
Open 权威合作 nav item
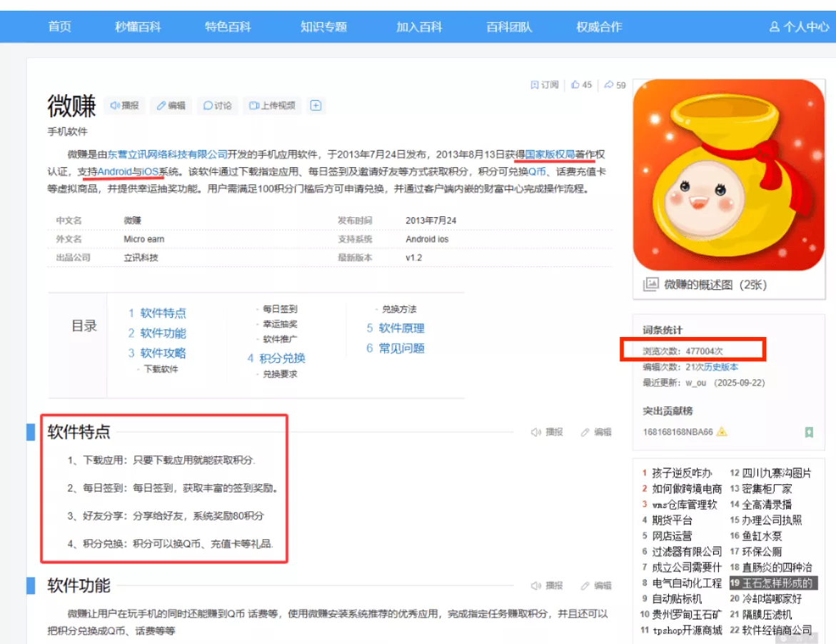pos(599,26)
